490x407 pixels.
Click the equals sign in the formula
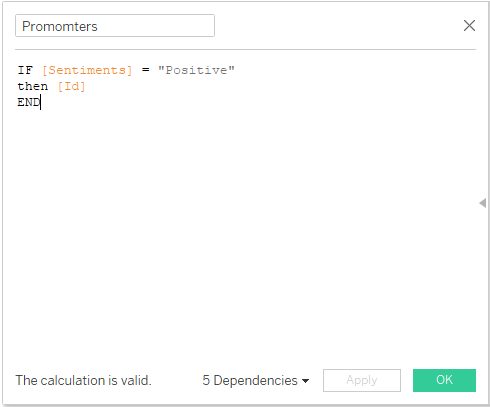(x=146, y=70)
